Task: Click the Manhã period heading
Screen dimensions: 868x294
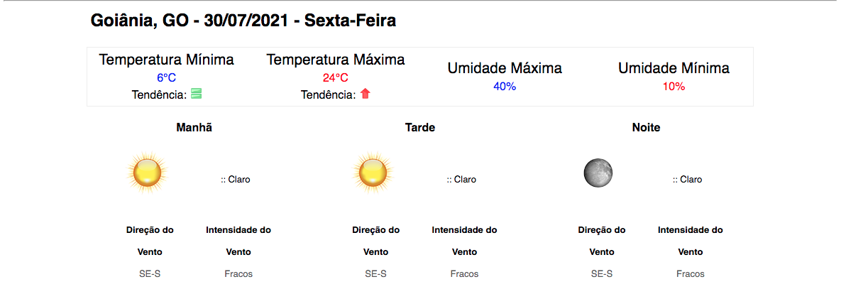Action: pyautogui.click(x=194, y=128)
